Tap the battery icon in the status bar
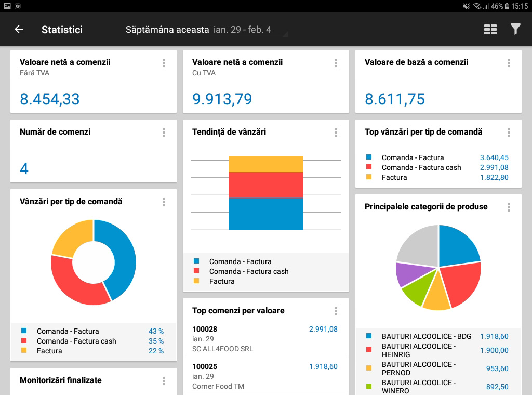This screenshot has width=532, height=395. [x=507, y=6]
